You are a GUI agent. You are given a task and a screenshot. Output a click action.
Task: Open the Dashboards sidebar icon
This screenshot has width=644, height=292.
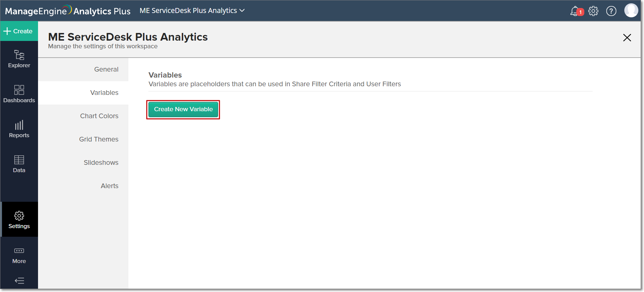(19, 94)
